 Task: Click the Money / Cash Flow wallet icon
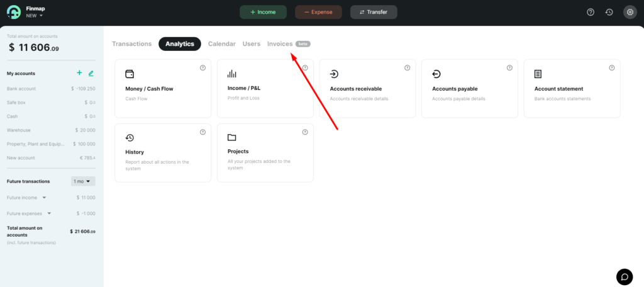[130, 74]
